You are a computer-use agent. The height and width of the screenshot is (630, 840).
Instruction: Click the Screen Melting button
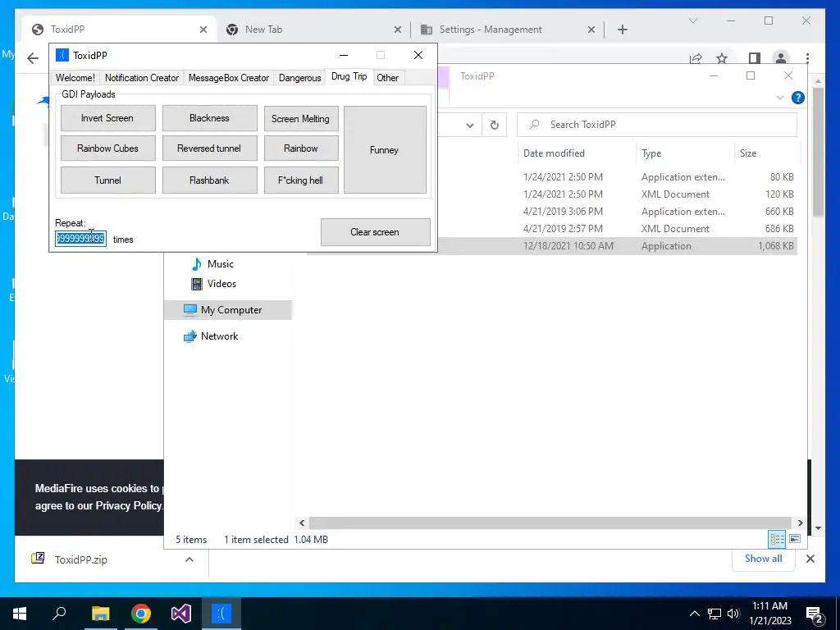pyautogui.click(x=300, y=118)
